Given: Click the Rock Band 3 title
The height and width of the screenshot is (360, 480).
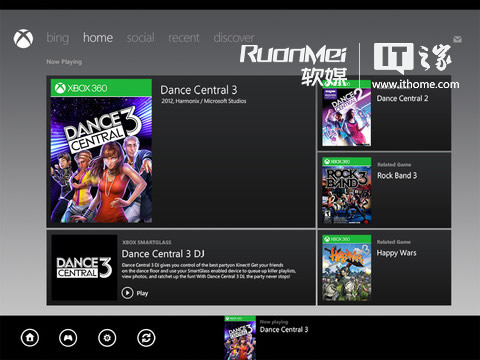Looking at the screenshot, I should [x=397, y=175].
